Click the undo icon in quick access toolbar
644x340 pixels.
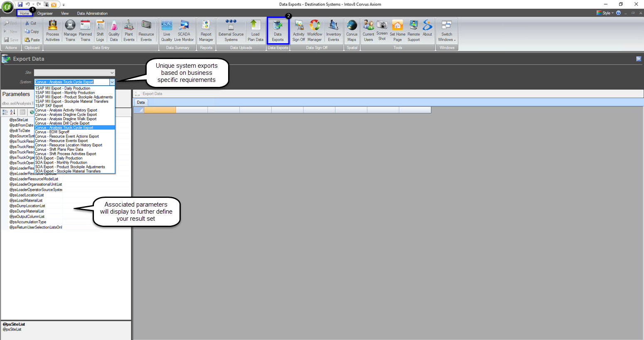pos(27,5)
